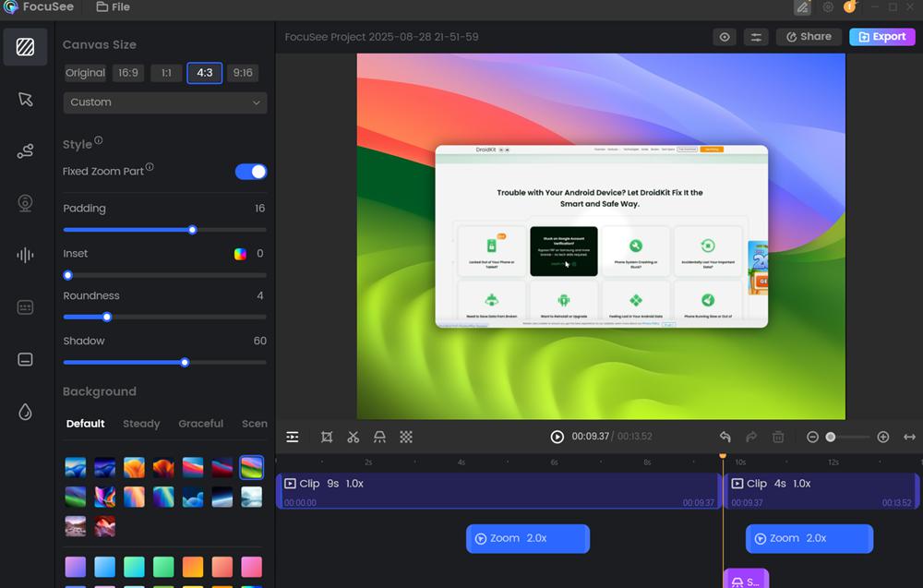The height and width of the screenshot is (588, 923).
Task: Click the purple spotlight block on timeline
Action: [x=746, y=579]
